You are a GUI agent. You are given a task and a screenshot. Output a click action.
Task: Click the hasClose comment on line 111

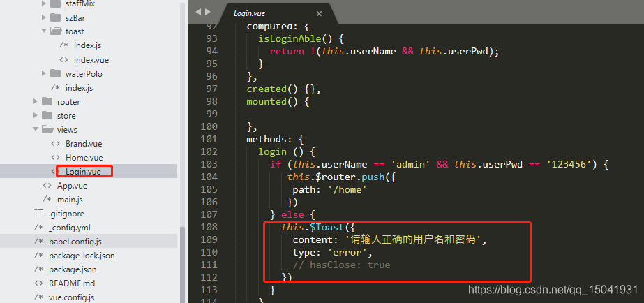(x=341, y=265)
